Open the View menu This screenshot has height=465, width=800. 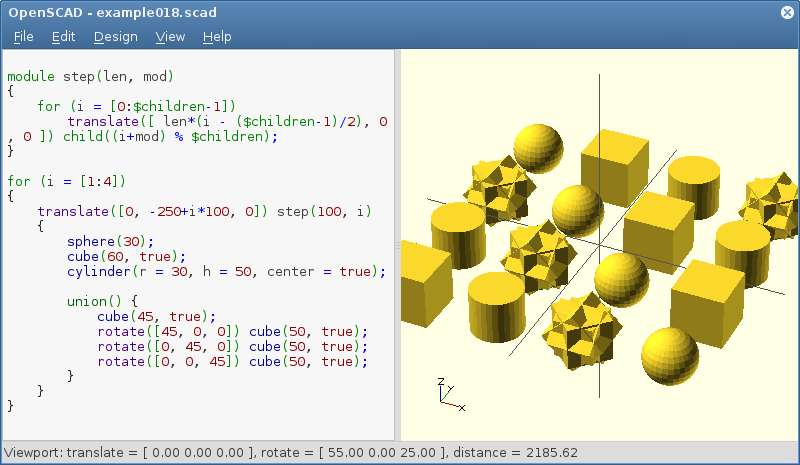tap(170, 37)
